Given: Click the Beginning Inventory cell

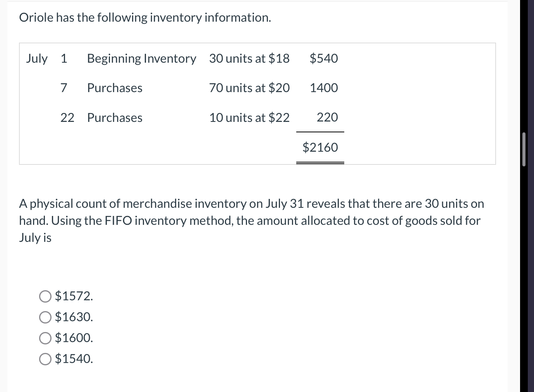Looking at the screenshot, I should point(141,58).
